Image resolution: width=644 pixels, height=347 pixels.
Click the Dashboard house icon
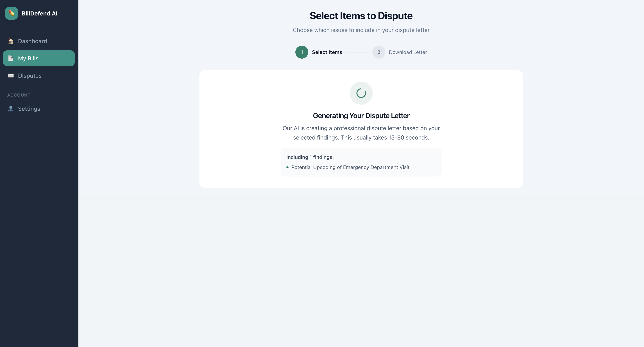11,41
